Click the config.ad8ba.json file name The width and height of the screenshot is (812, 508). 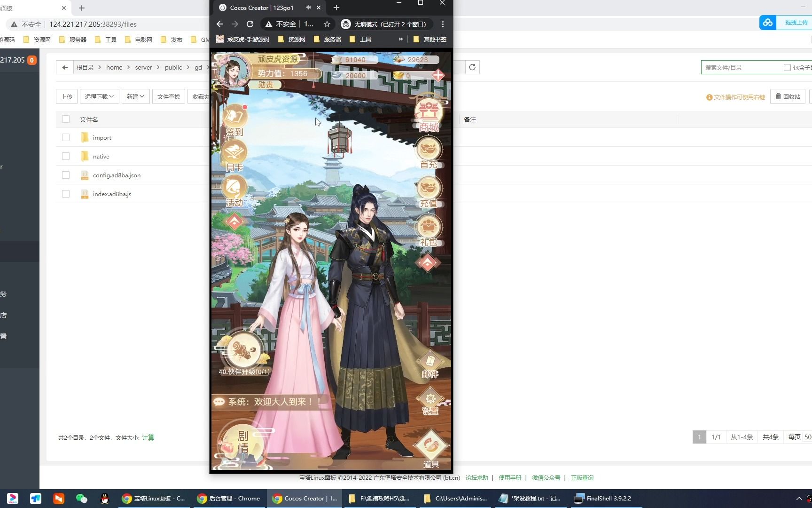coord(117,175)
